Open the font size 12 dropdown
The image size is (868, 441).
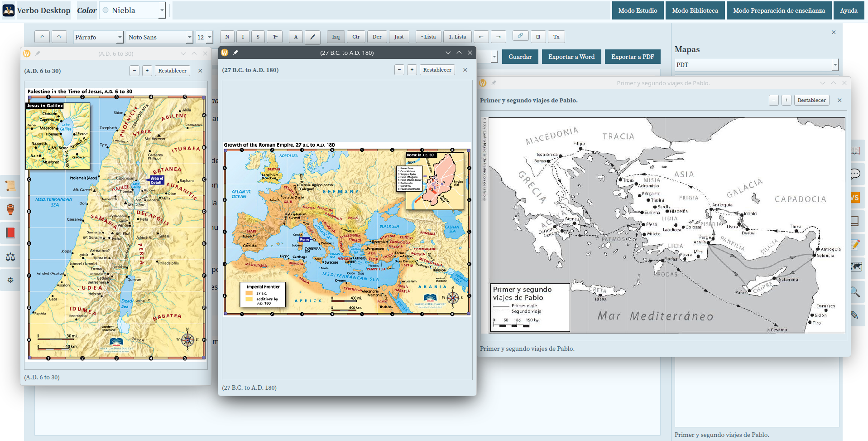(x=204, y=37)
